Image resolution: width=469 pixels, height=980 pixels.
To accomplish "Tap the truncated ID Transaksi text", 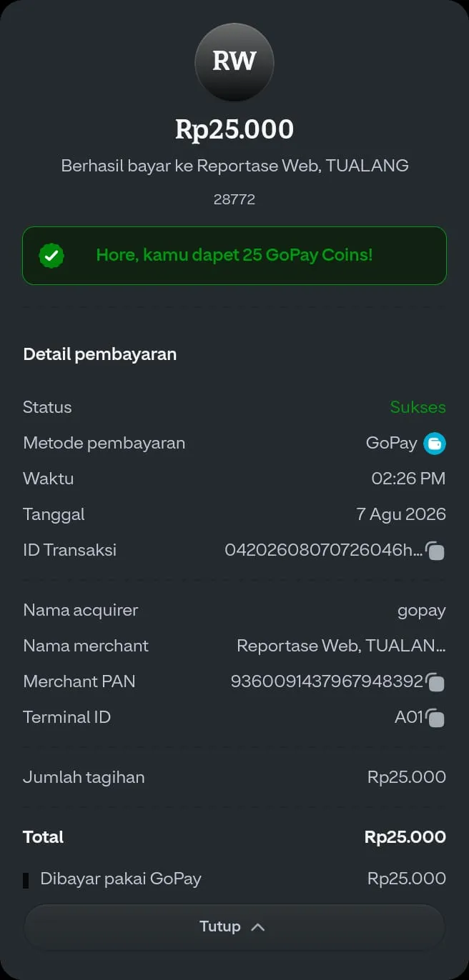I will point(323,550).
